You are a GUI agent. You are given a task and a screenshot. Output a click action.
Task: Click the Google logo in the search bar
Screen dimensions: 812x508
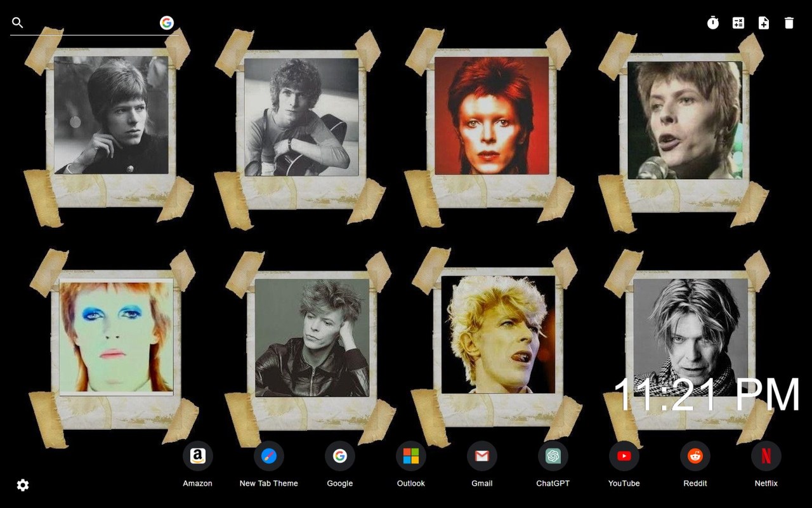click(167, 23)
